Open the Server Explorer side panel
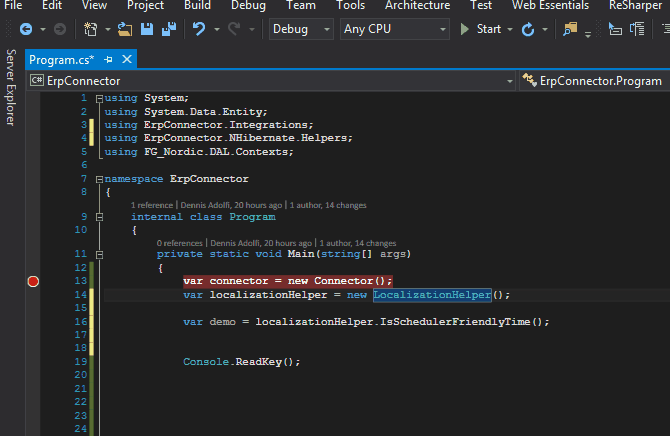The width and height of the screenshot is (670, 436). 11,87
